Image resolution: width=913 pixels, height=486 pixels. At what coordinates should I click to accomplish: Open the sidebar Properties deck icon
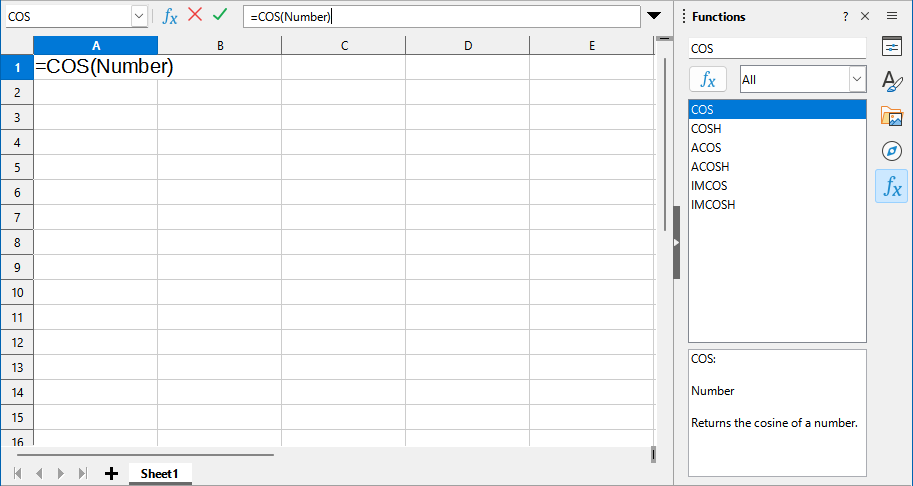891,47
